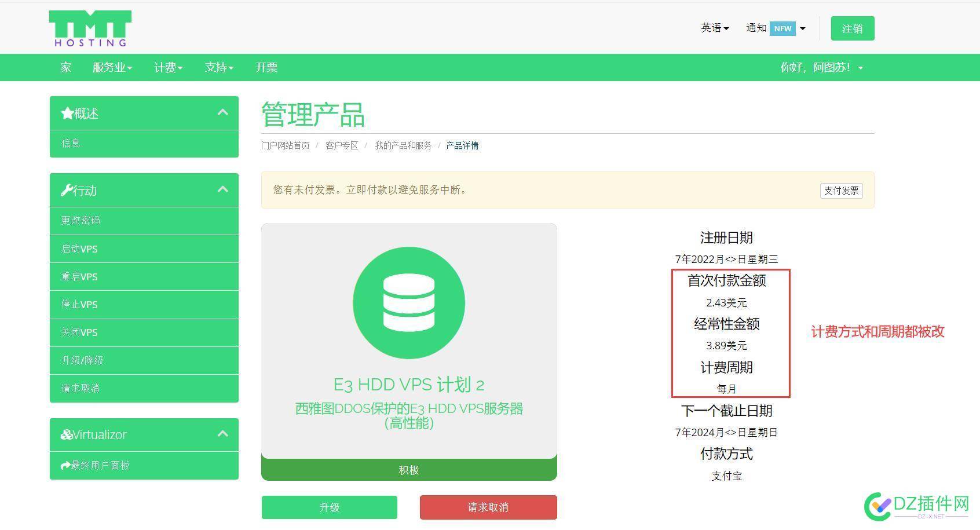
Task: Click the 积极 status bar
Action: coord(409,470)
